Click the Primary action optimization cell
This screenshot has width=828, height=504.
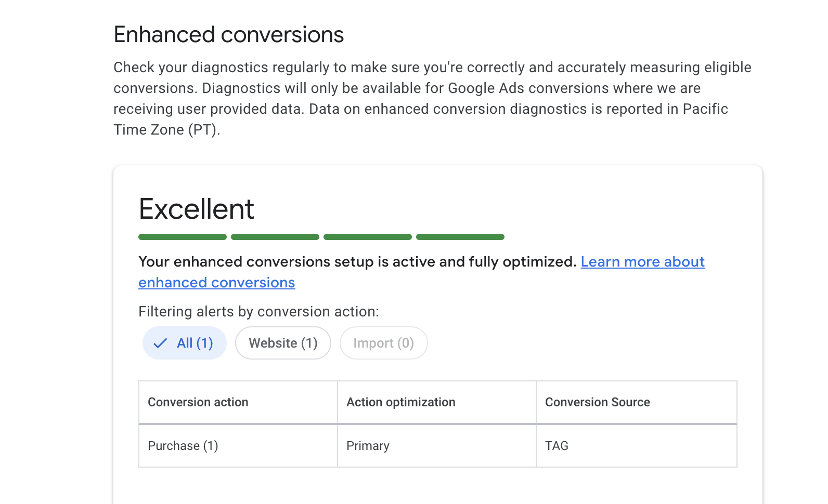click(437, 446)
